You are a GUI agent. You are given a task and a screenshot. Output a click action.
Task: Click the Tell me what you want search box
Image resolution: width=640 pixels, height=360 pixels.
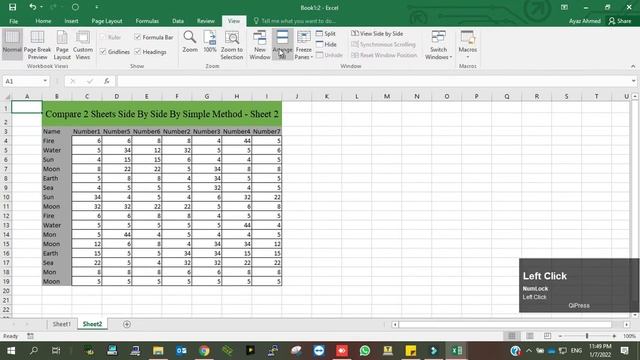pyautogui.click(x=298, y=21)
